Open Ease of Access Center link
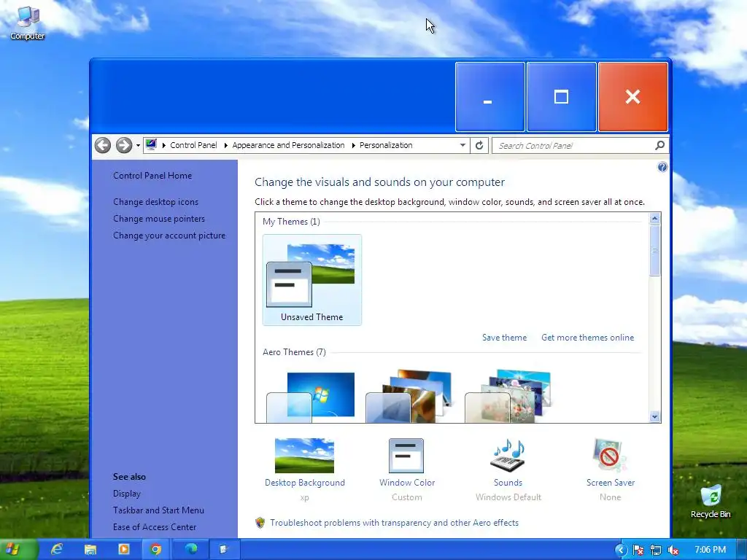 point(155,526)
